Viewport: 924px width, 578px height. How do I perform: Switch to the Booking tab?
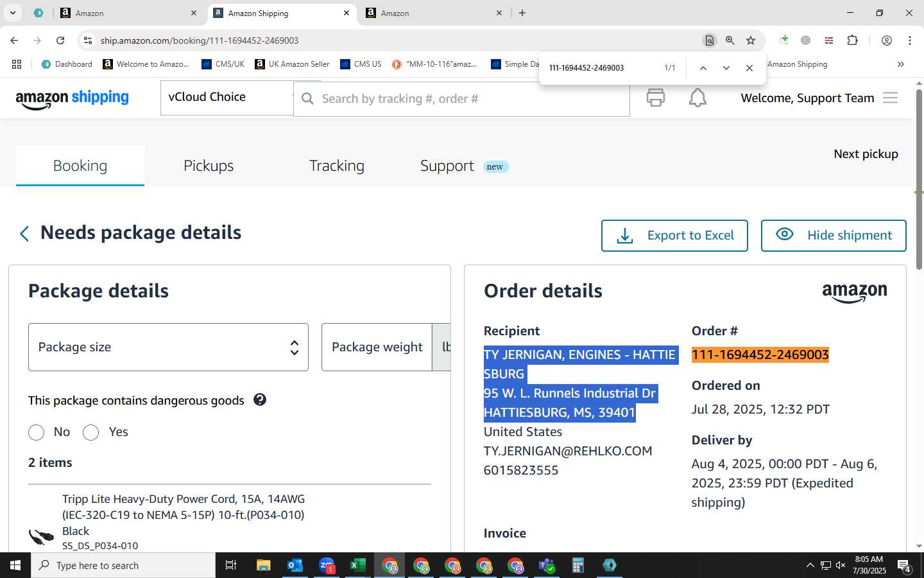[x=80, y=166]
